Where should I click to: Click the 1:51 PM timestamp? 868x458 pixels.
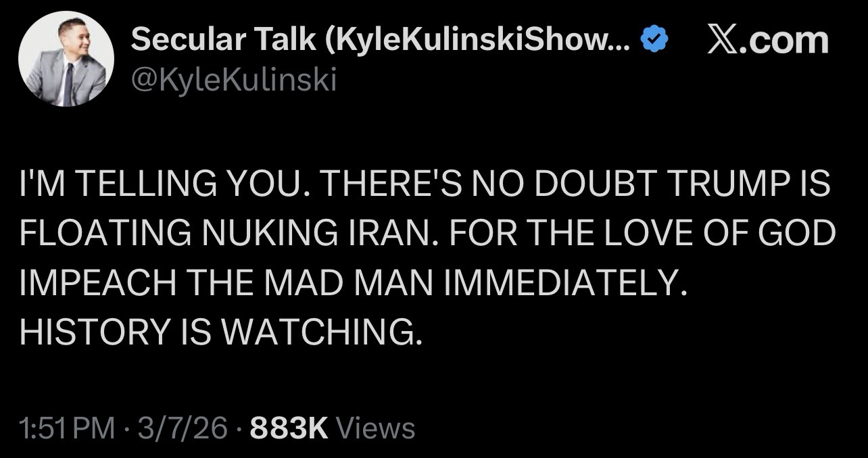coord(68,428)
